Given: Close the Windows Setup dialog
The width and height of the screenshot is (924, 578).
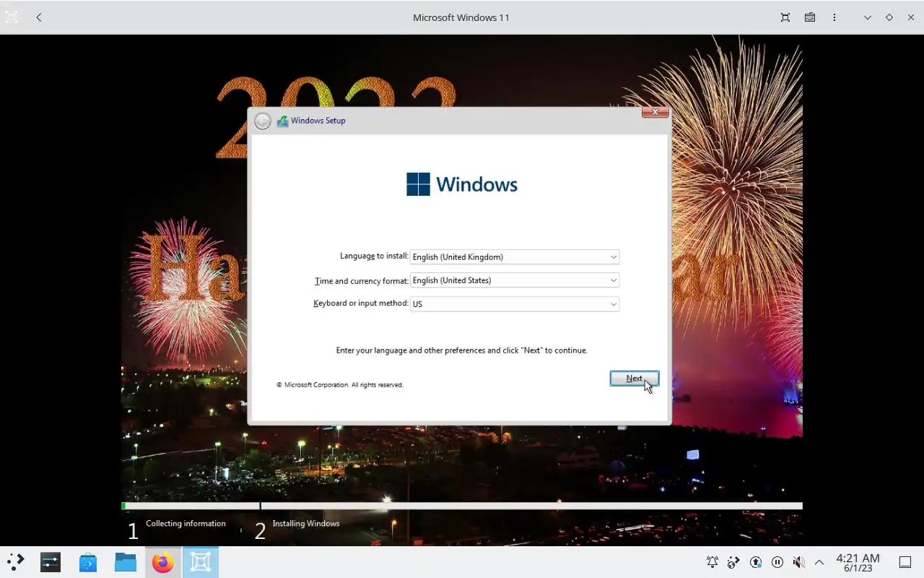Looking at the screenshot, I should point(655,112).
